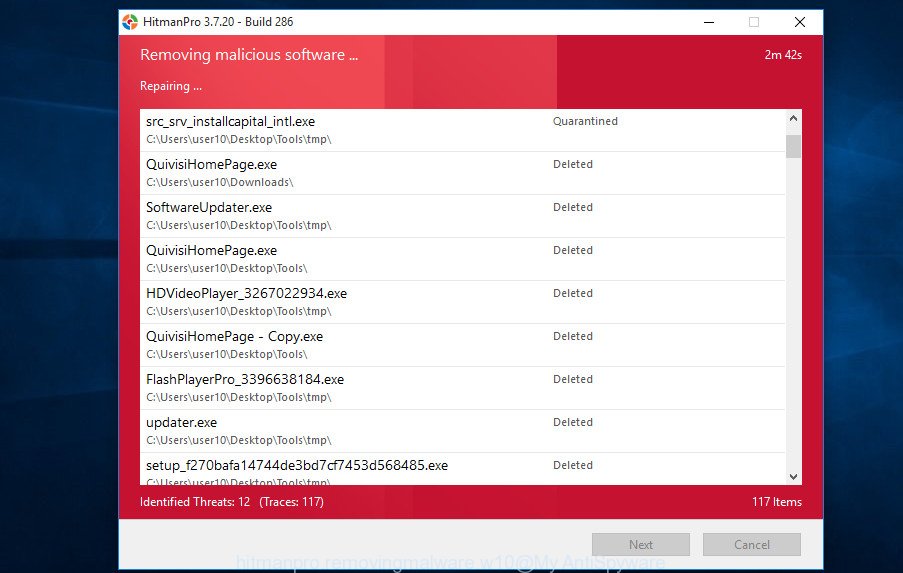Click Deleted status for updater.exe
Image resolution: width=903 pixels, height=573 pixels.
(572, 422)
